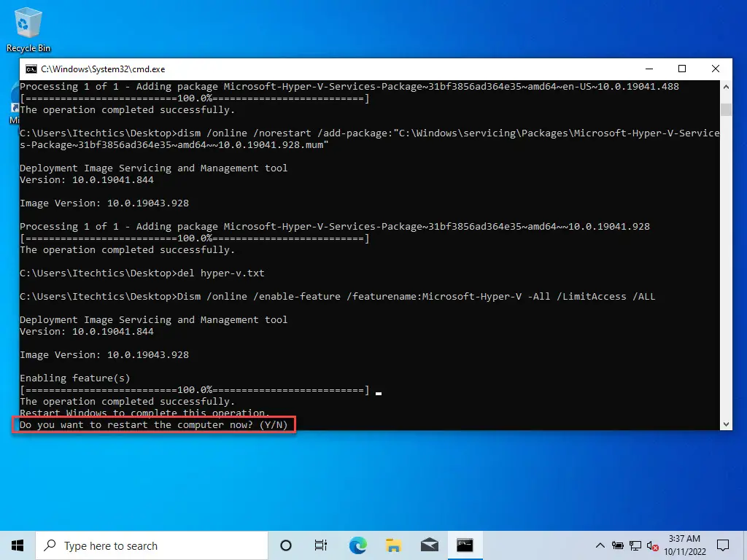Image resolution: width=747 pixels, height=560 pixels.
Task: Click the battery power tray icon
Action: [x=618, y=545]
